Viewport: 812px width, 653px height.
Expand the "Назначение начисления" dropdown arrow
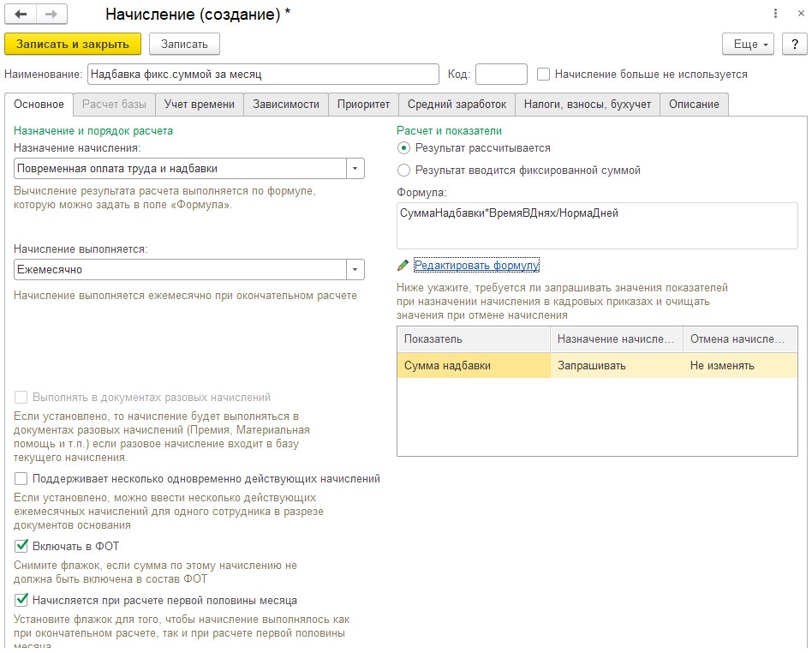(355, 169)
